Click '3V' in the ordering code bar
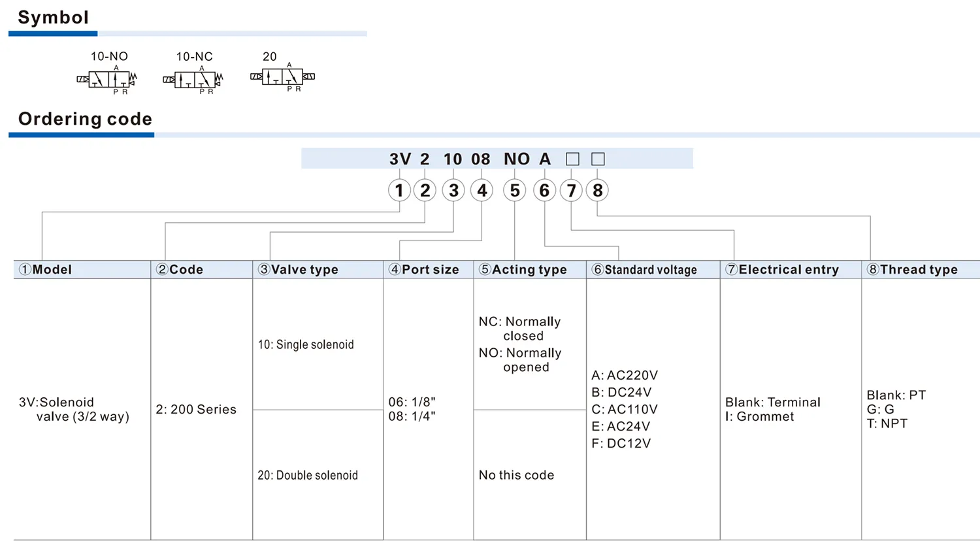Screen dimensions: 980x558 click(x=400, y=159)
